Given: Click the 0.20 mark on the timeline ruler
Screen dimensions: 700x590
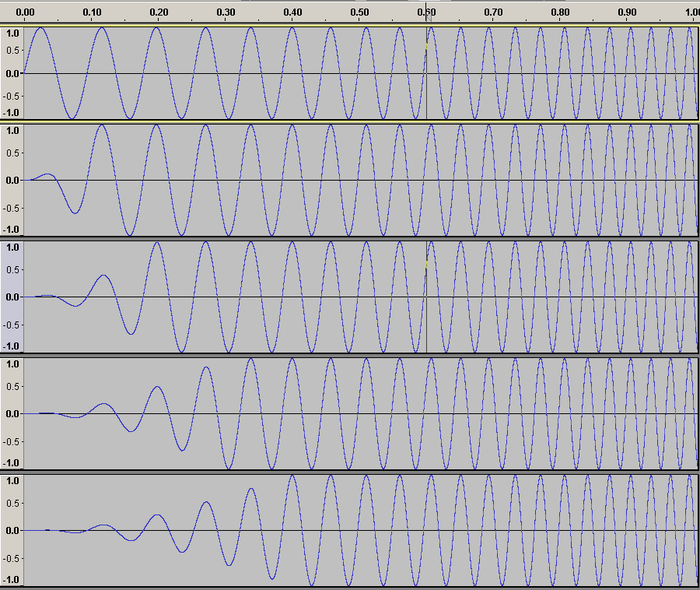Looking at the screenshot, I should (x=159, y=12).
